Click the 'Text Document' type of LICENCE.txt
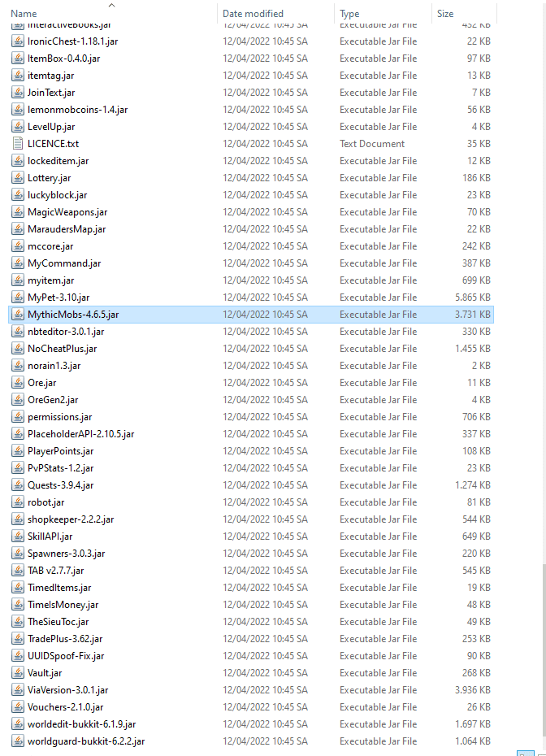The image size is (546, 756). [372, 144]
